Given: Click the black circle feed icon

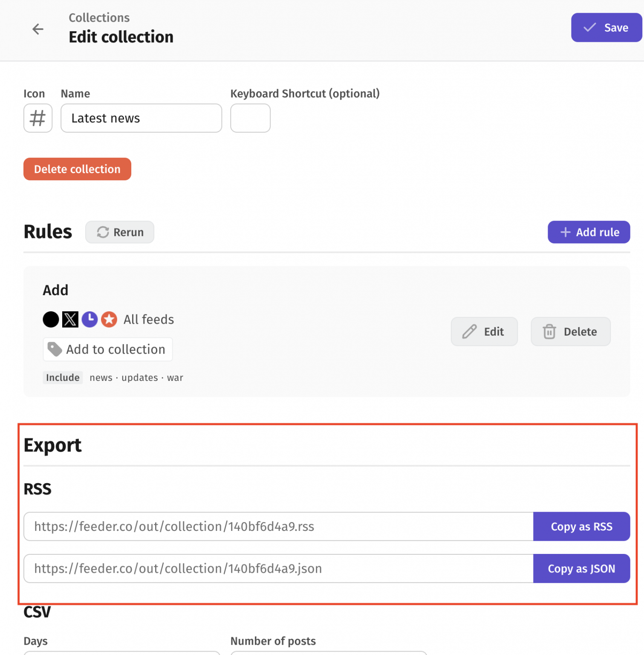Looking at the screenshot, I should (x=51, y=319).
